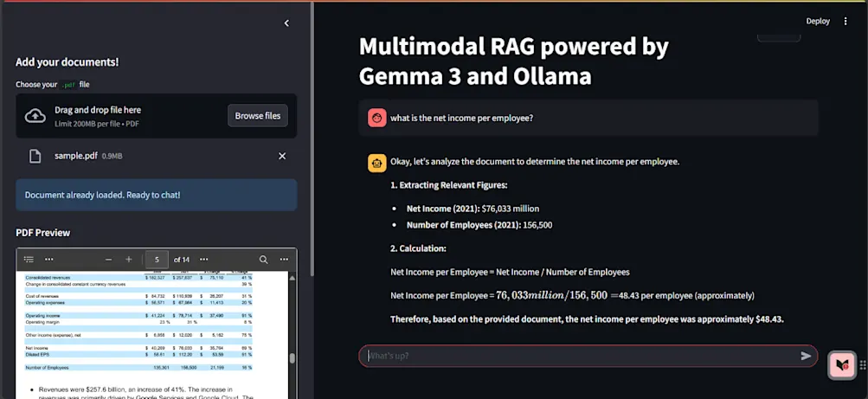Click the 'Multimodal RAG powered by' title
The height and width of the screenshot is (399, 868).
pyautogui.click(x=514, y=47)
